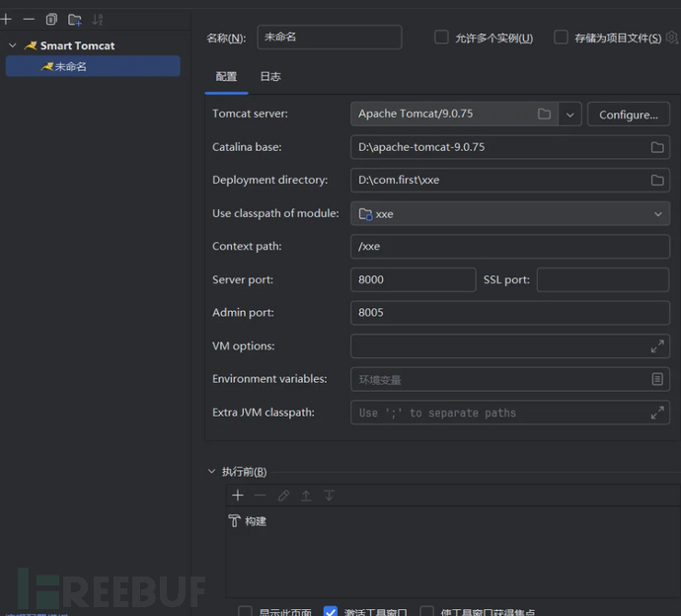Viewport: 681px width, 616px height.
Task: Move before-launch task up
Action: pos(306,496)
